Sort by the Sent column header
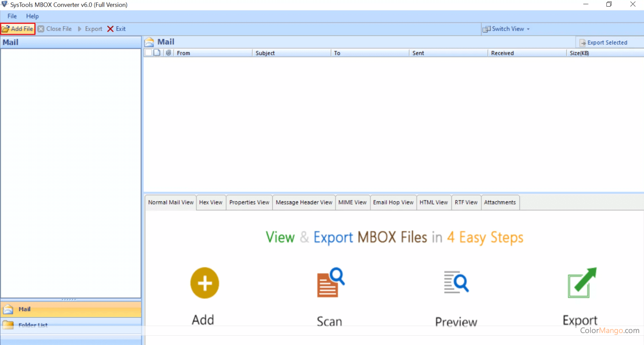Image resolution: width=644 pixels, height=345 pixels. pyautogui.click(x=449, y=53)
